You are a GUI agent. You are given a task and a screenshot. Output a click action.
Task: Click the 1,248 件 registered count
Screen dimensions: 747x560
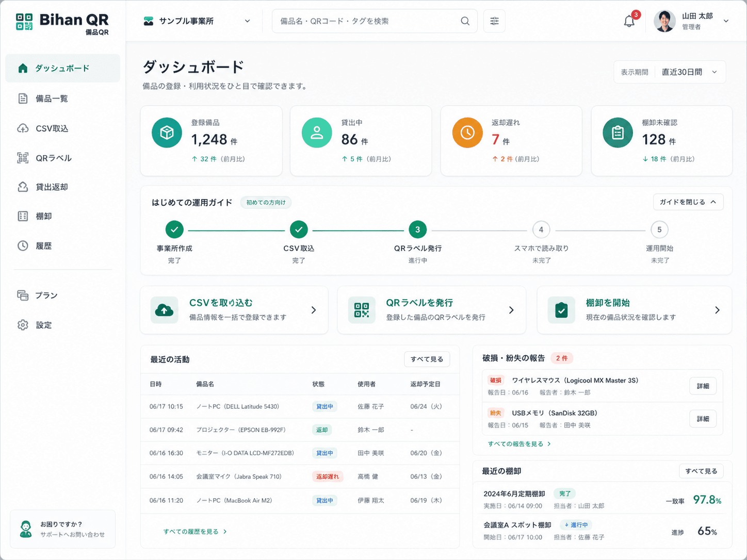[x=215, y=140]
